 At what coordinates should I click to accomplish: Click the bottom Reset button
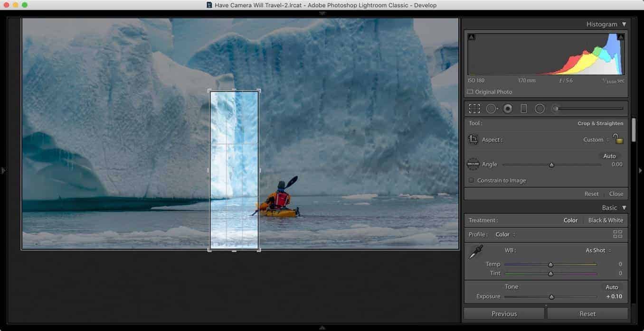(587, 313)
